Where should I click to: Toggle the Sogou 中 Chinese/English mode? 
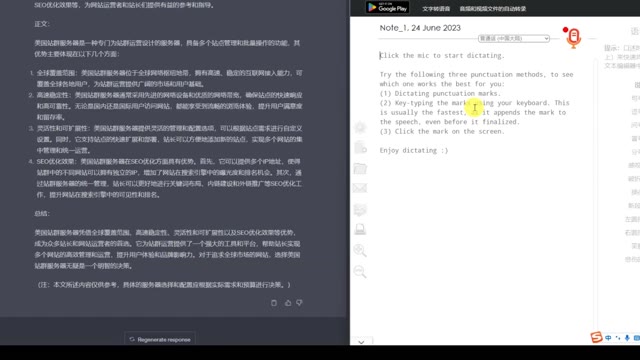click(x=609, y=338)
